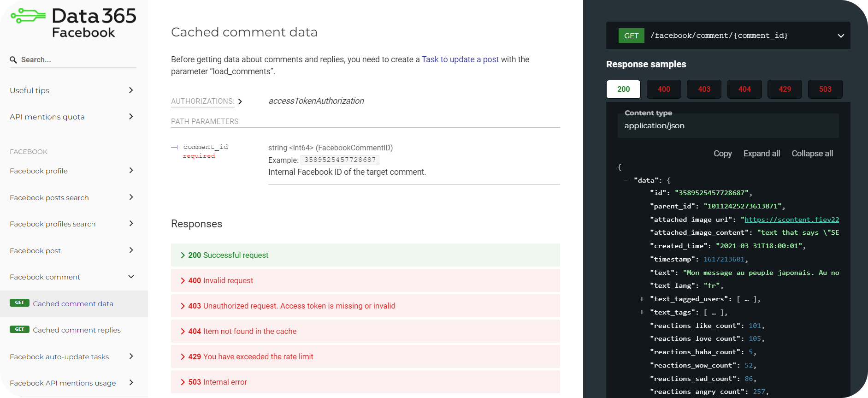Click GET badge beside Cached comment data

[x=19, y=303]
